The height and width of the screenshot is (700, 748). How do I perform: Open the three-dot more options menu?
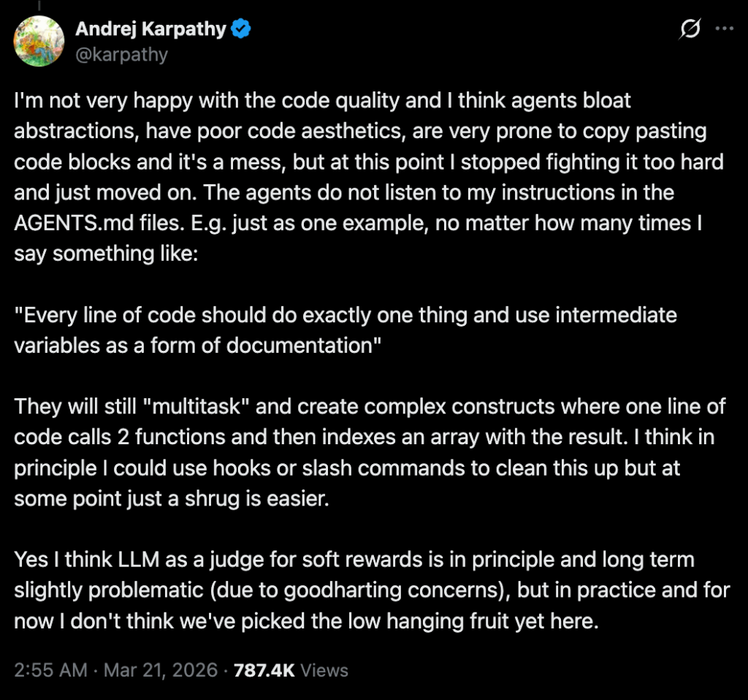[x=723, y=29]
